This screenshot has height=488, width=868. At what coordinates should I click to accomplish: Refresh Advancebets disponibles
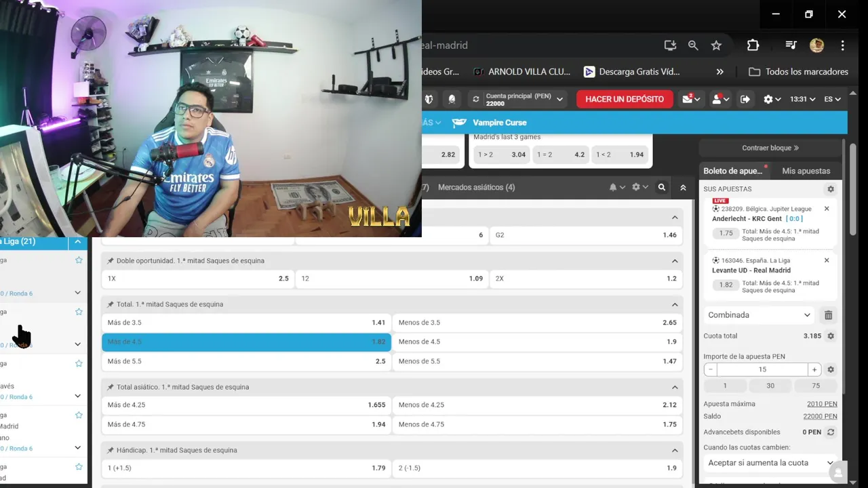pyautogui.click(x=831, y=432)
